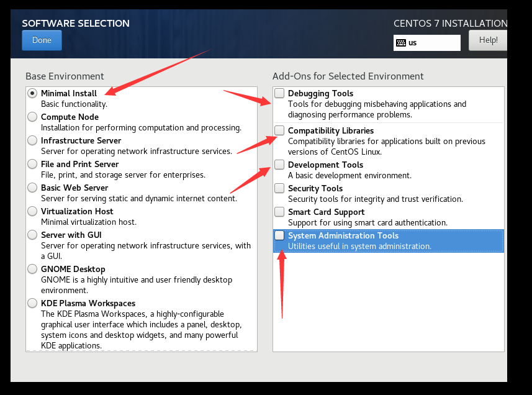
Task: Click the 'Compute Node' label
Action: [x=70, y=117]
